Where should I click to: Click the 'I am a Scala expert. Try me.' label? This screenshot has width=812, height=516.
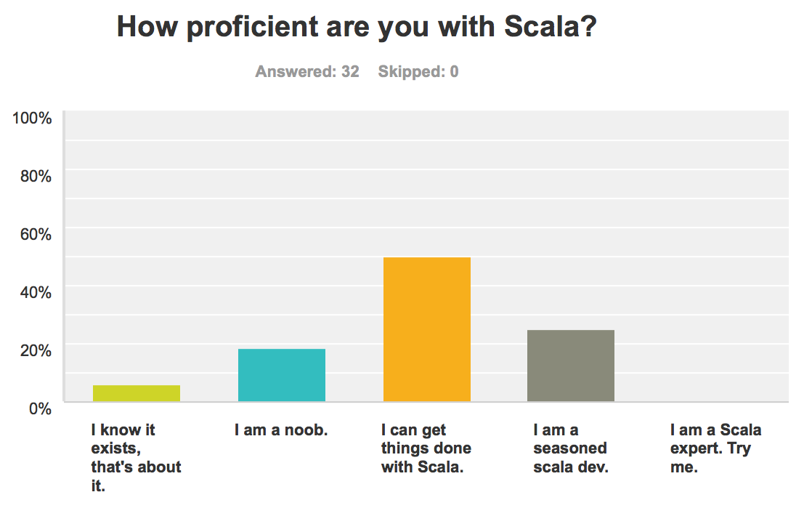click(715, 448)
